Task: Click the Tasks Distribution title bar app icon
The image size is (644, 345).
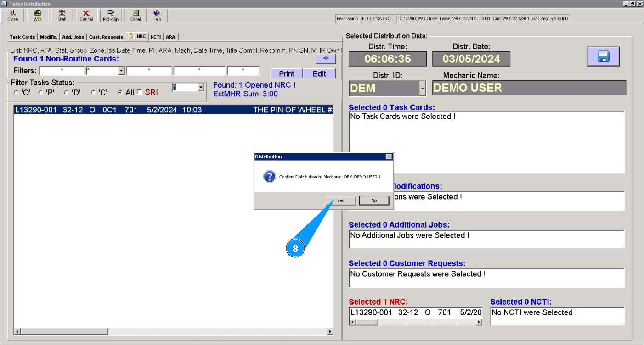Action: 4,4
